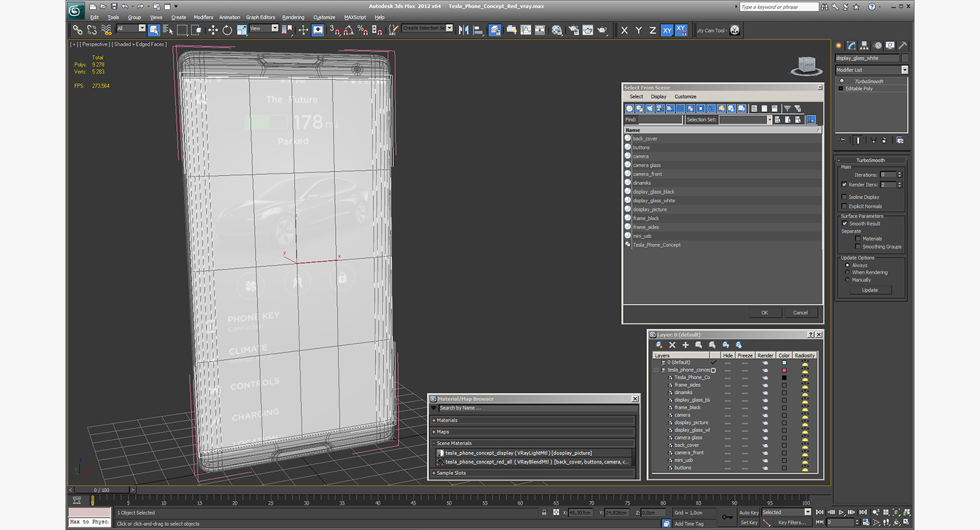The width and height of the screenshot is (980, 530).
Task: Click Create New Layer in Layer dialog
Action: pos(659,345)
